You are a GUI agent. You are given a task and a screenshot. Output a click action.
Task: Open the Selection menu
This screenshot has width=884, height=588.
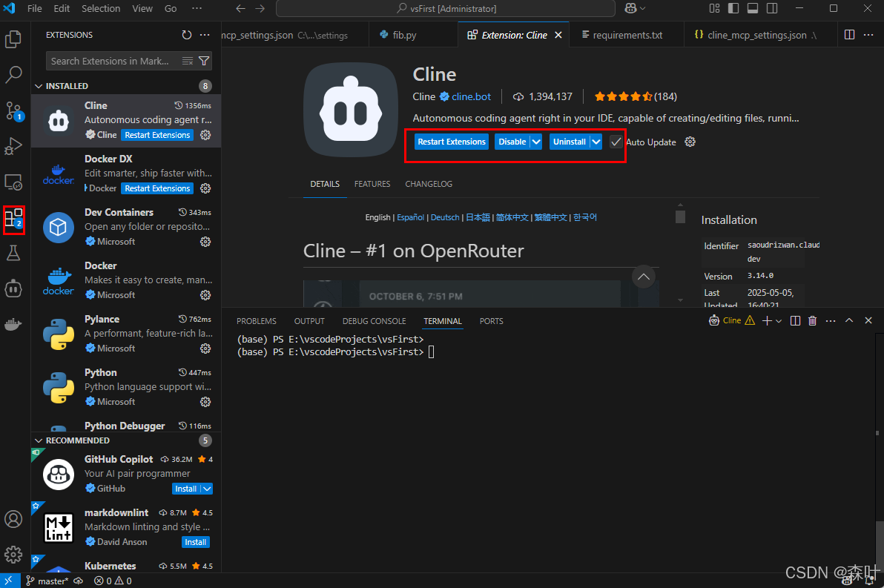pyautogui.click(x=101, y=8)
